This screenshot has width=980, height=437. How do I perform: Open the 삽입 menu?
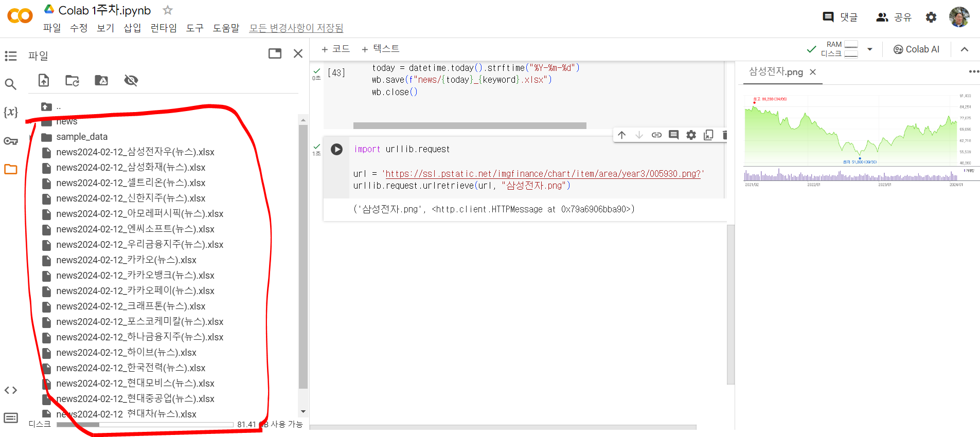(x=132, y=28)
